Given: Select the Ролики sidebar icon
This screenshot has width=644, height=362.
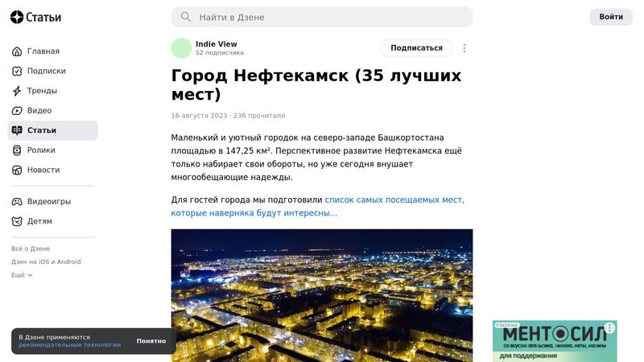Looking at the screenshot, I should point(17,150).
